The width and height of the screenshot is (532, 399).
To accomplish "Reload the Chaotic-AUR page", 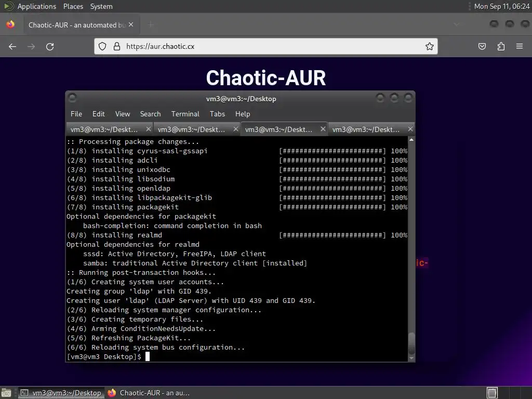I will 50,46.
